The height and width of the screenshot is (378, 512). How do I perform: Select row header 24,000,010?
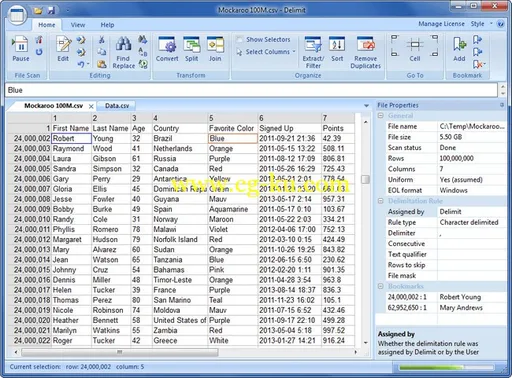[29, 219]
